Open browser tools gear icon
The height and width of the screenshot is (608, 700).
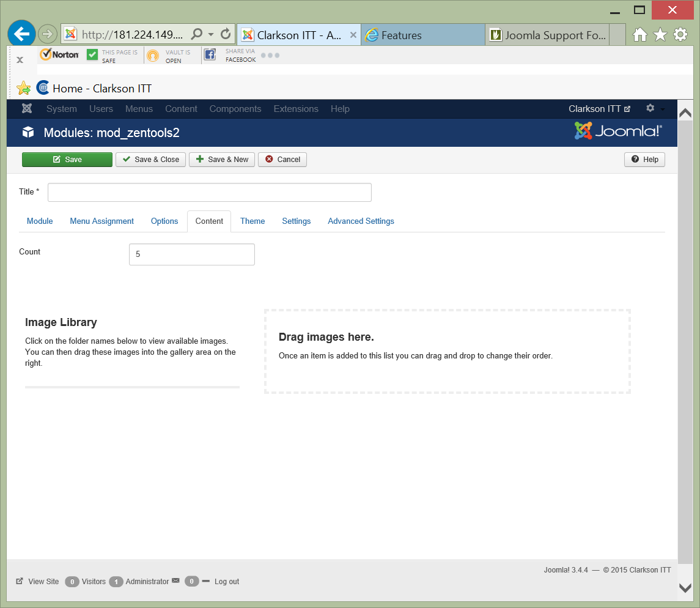point(680,34)
